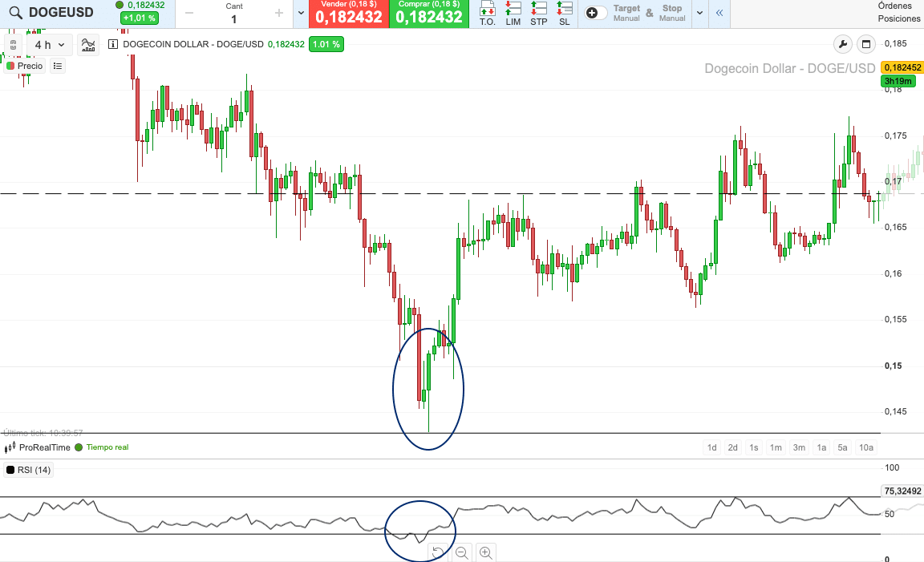Viewport: 924px width, 562px height.
Task: Select the SL stop-loss icon
Action: (x=564, y=11)
